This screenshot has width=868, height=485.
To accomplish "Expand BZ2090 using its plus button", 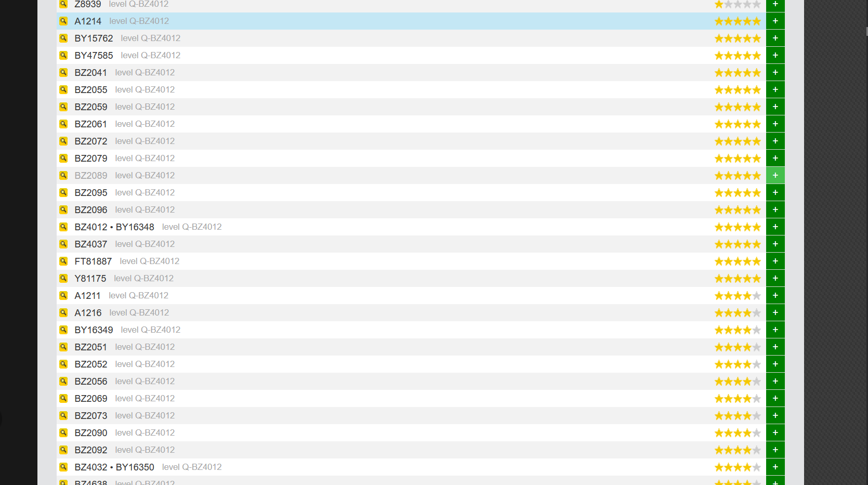I will pyautogui.click(x=775, y=433).
